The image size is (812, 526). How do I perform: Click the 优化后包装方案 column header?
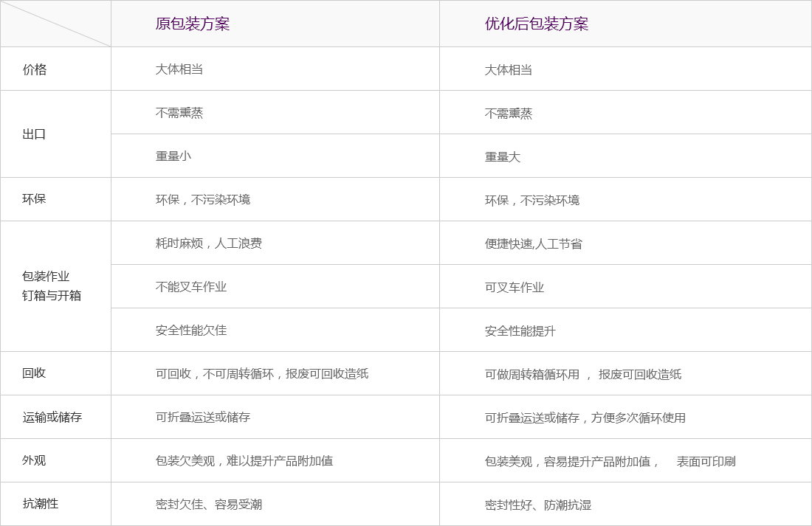(x=537, y=24)
